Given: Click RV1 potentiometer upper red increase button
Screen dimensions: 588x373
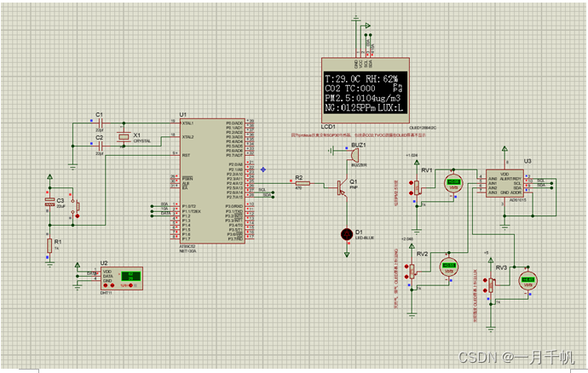Looking at the screenshot, I should click(411, 183).
